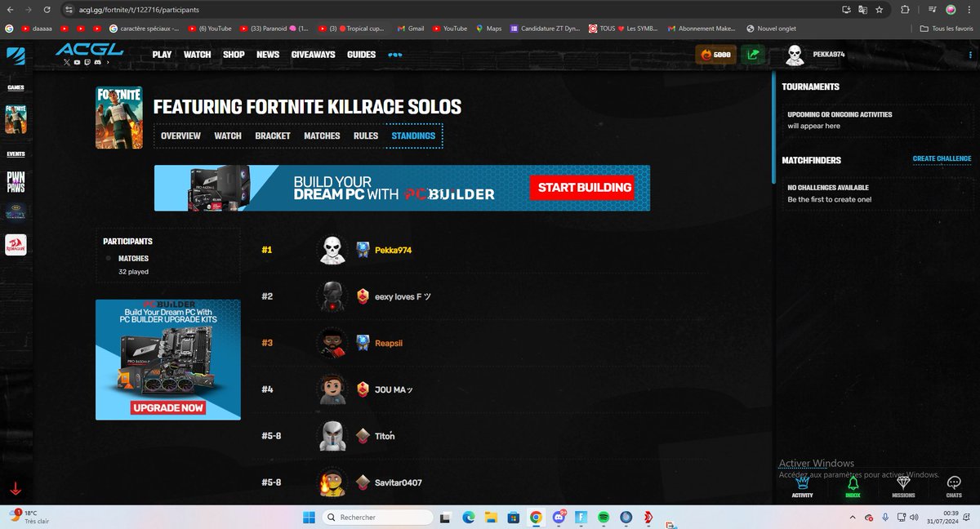
Task: Select Matches under the Participants panel
Action: tap(133, 258)
